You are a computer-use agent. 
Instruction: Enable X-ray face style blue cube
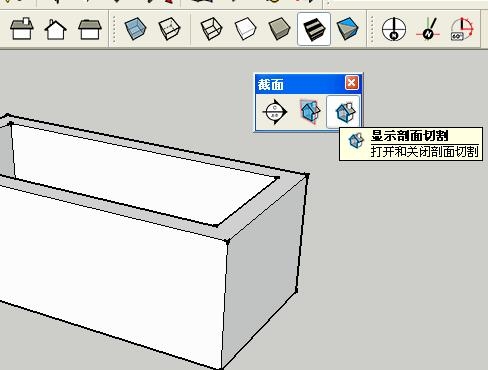click(135, 29)
